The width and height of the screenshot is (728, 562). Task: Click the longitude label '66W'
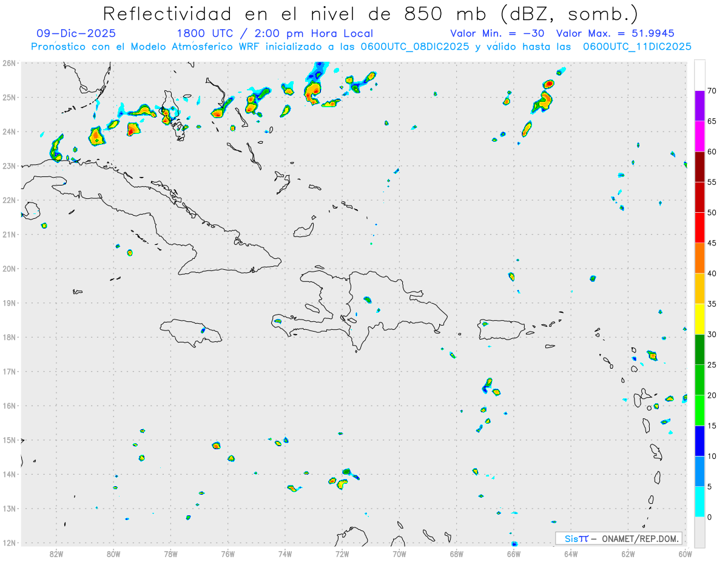[x=514, y=554]
